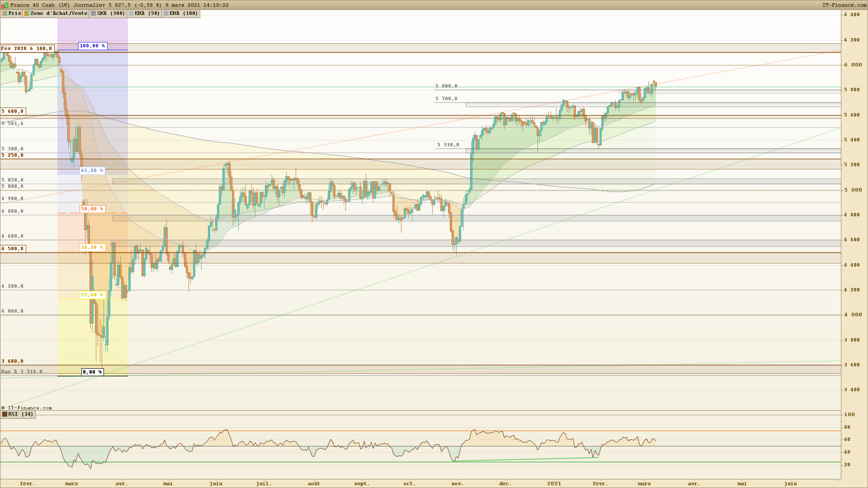The image size is (868, 488).
Task: Select the RSI (14) panel label
Action: (21, 414)
